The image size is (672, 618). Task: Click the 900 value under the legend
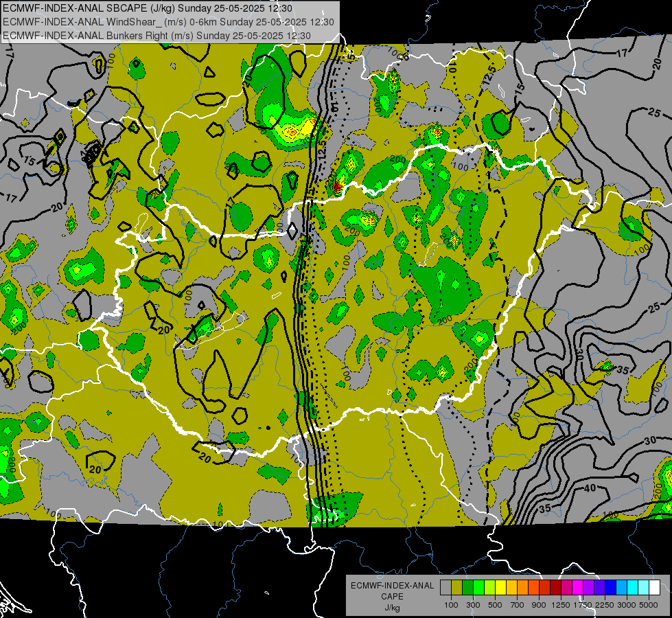(539, 605)
